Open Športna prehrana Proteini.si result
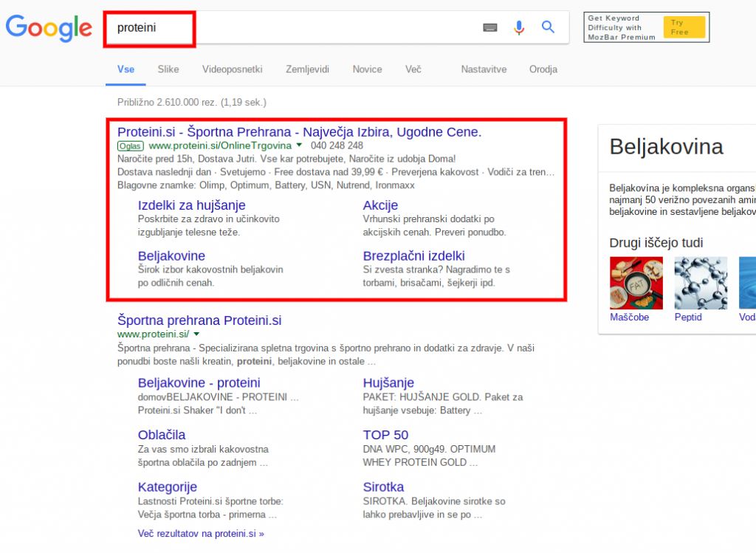 [199, 320]
